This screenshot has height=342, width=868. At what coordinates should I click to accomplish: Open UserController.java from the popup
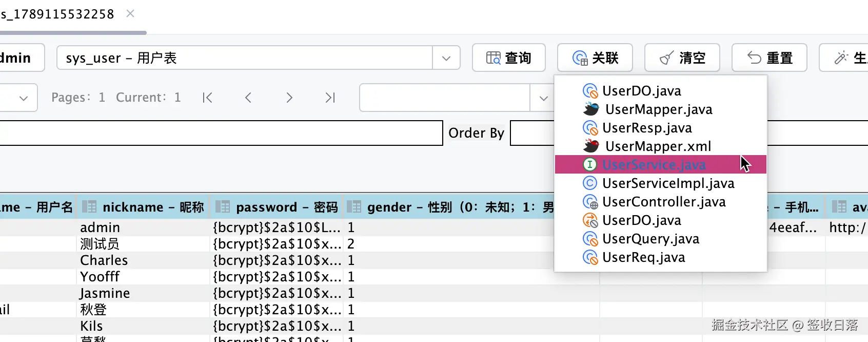click(x=661, y=202)
